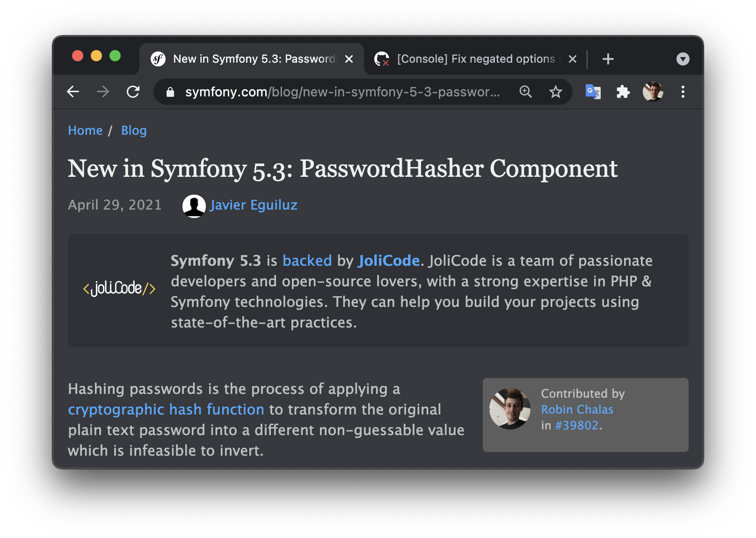Open a new tab with the plus button
Image resolution: width=756 pixels, height=538 pixels.
(x=608, y=59)
